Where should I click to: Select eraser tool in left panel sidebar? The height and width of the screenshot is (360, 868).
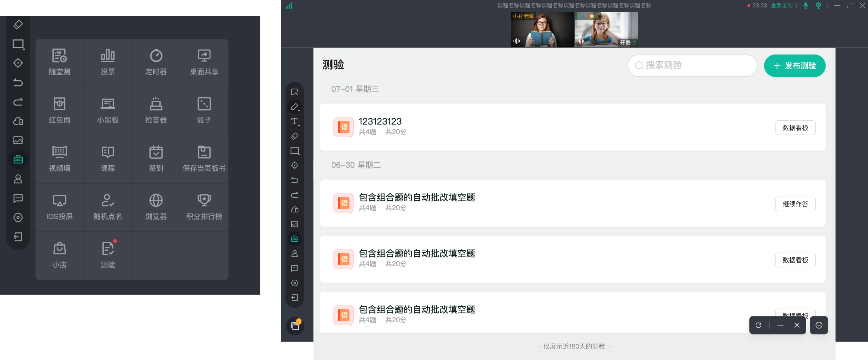[18, 24]
